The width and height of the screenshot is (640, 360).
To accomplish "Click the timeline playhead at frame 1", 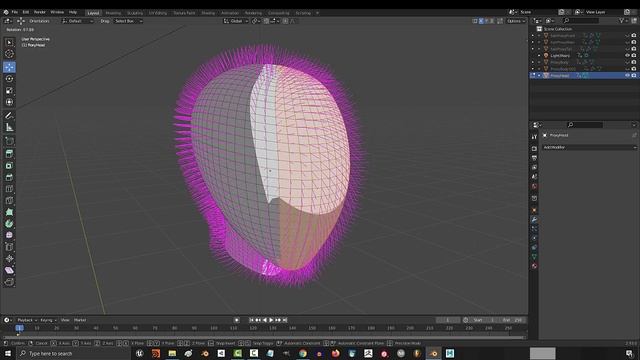I will [x=19, y=328].
